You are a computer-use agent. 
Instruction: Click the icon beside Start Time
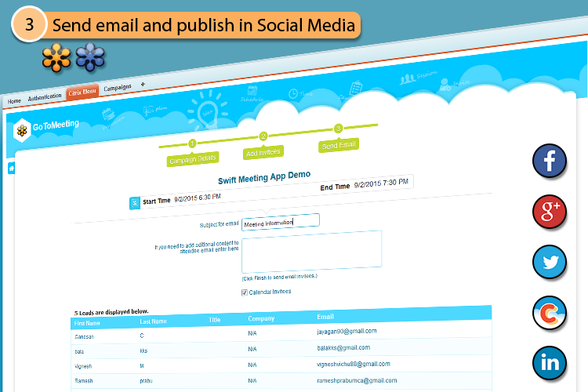click(135, 203)
